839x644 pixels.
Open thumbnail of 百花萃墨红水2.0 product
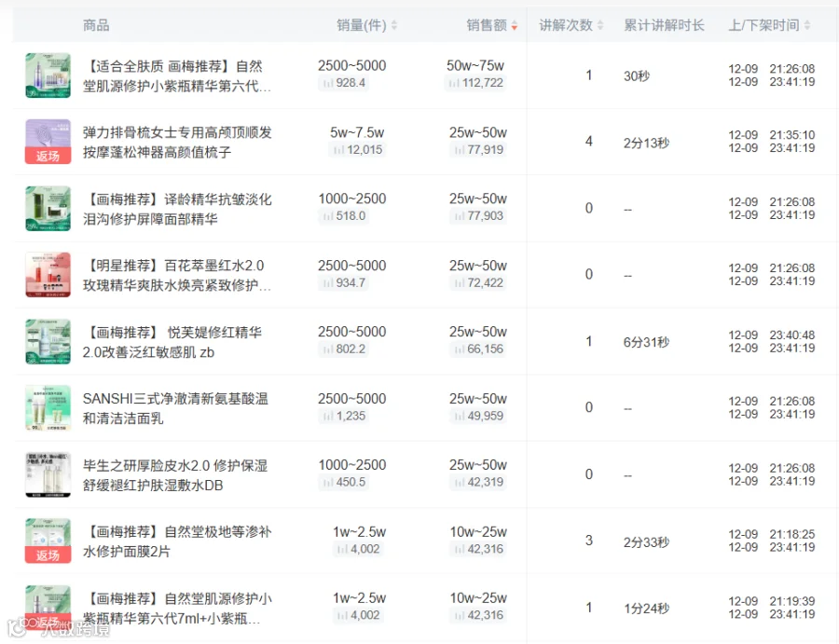pos(48,275)
